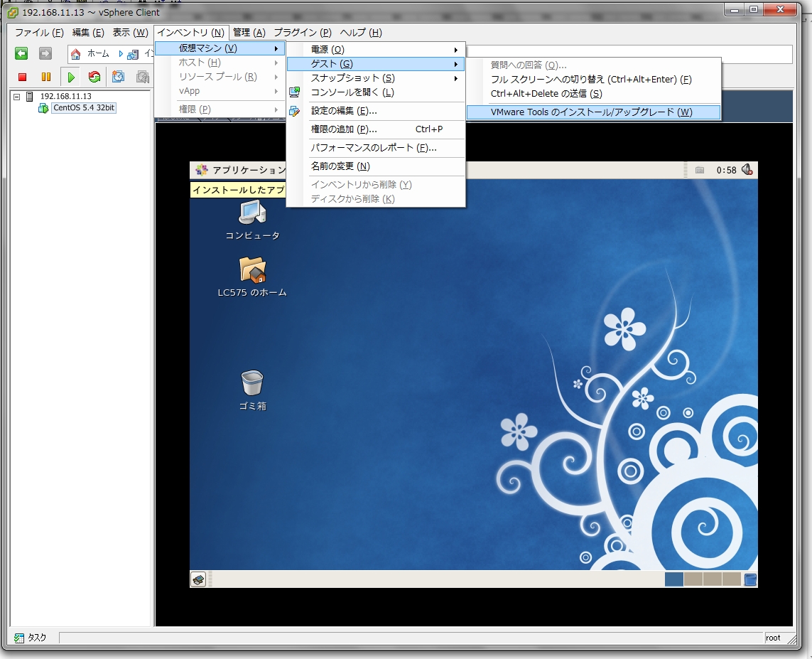
Task: Open the Edit (編集) menu
Action: click(x=88, y=33)
